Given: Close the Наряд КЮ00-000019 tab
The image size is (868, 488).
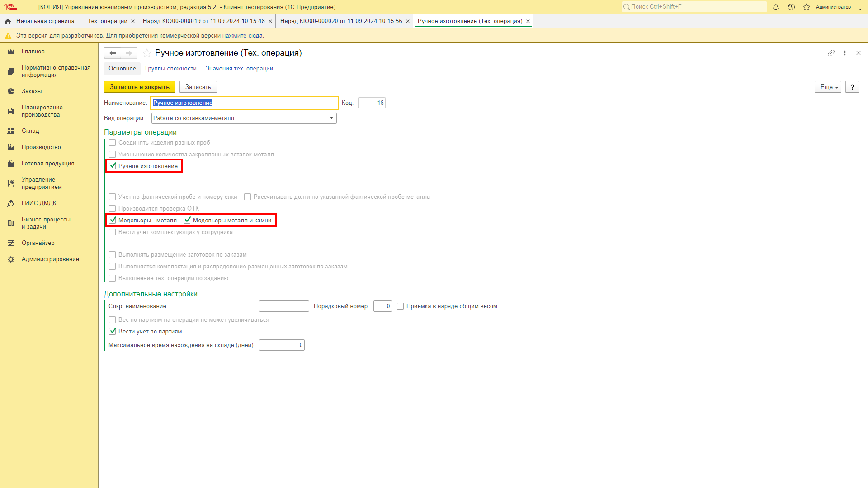Looking at the screenshot, I should click(x=270, y=21).
